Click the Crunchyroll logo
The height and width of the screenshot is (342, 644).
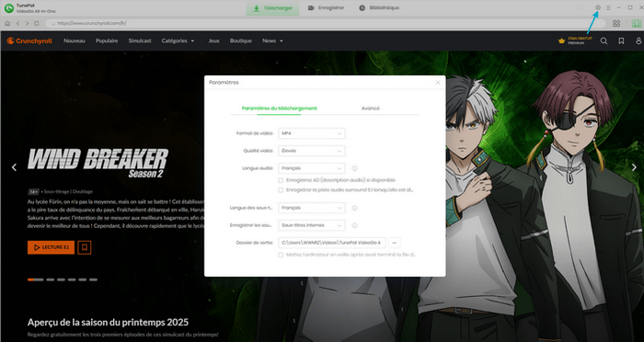coord(29,40)
